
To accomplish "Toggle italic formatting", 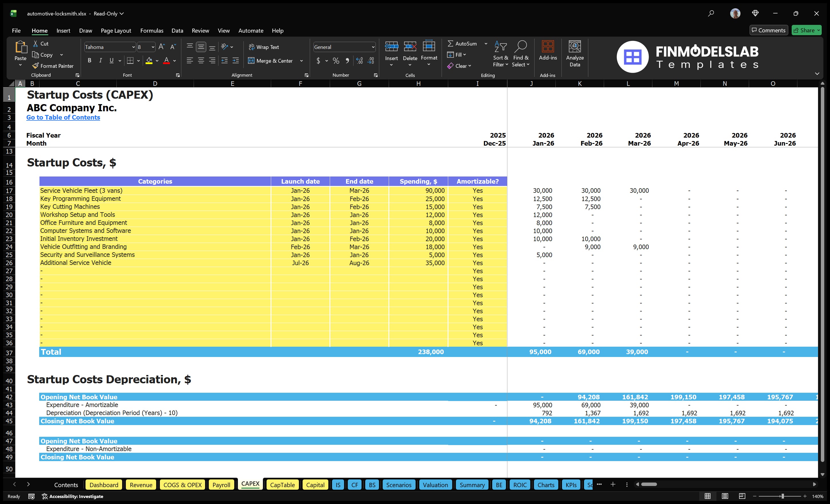I will [100, 61].
